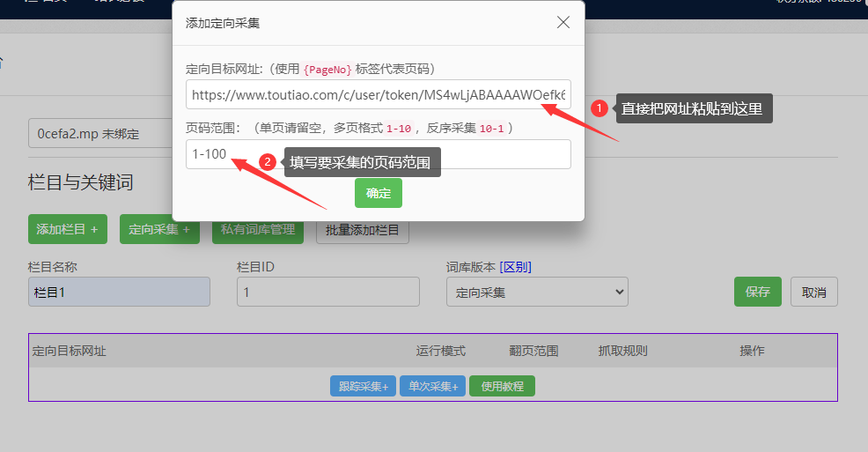Viewport: 868px width, 452px height.
Task: Click the 定向采集 + button
Action: (x=159, y=229)
